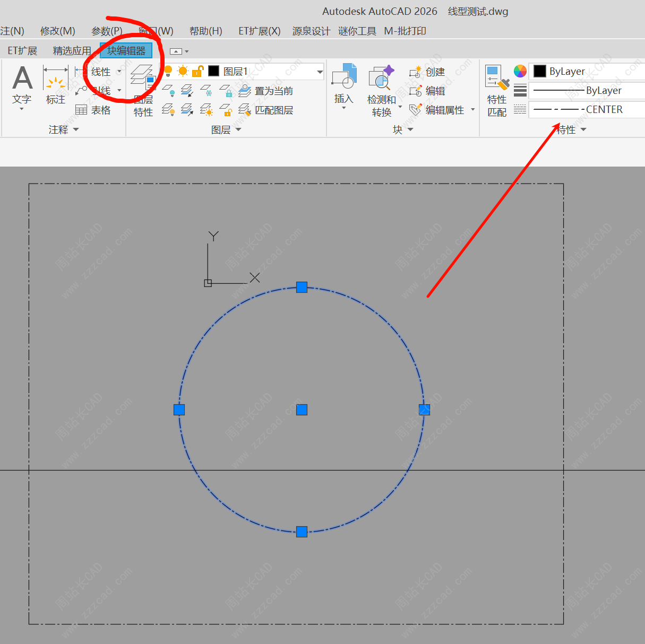This screenshot has width=645, height=644.
Task: Open the CENTER linetype dropdown
Action: [587, 110]
